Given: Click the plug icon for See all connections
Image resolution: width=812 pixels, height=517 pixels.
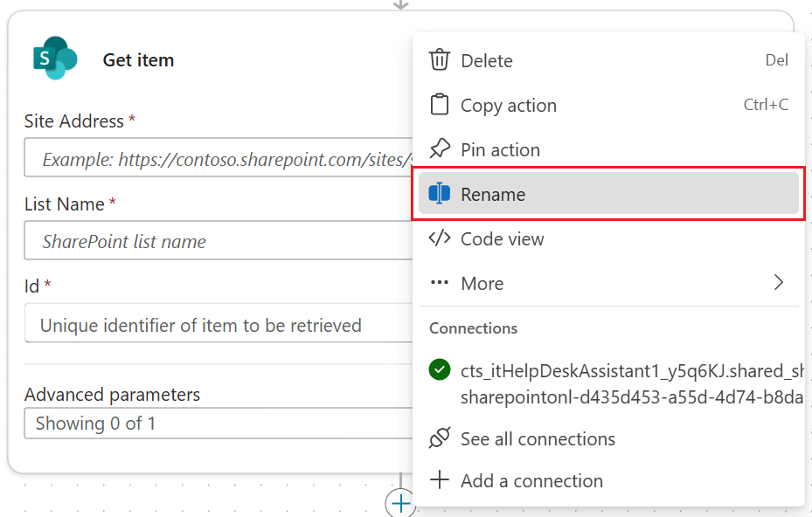Looking at the screenshot, I should click(439, 438).
